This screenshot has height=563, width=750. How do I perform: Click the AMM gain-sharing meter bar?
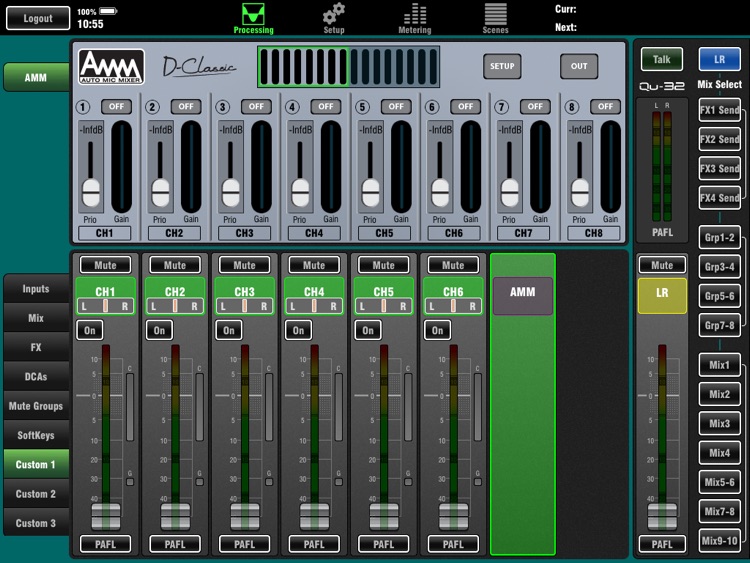click(x=348, y=67)
